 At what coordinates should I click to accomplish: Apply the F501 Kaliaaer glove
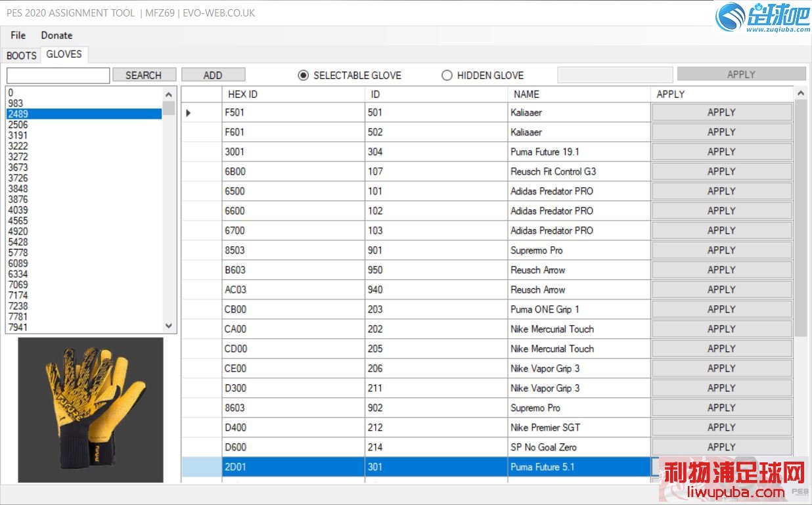point(721,112)
